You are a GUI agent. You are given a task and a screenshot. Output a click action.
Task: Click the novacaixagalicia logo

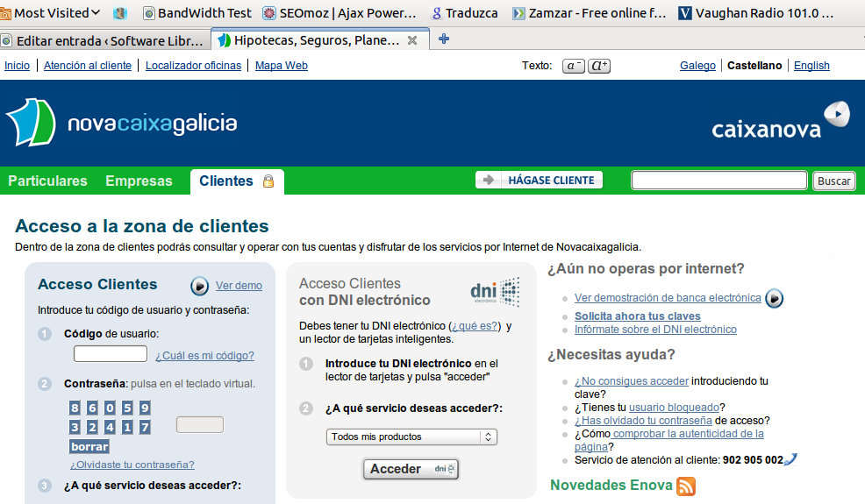pyautogui.click(x=121, y=123)
